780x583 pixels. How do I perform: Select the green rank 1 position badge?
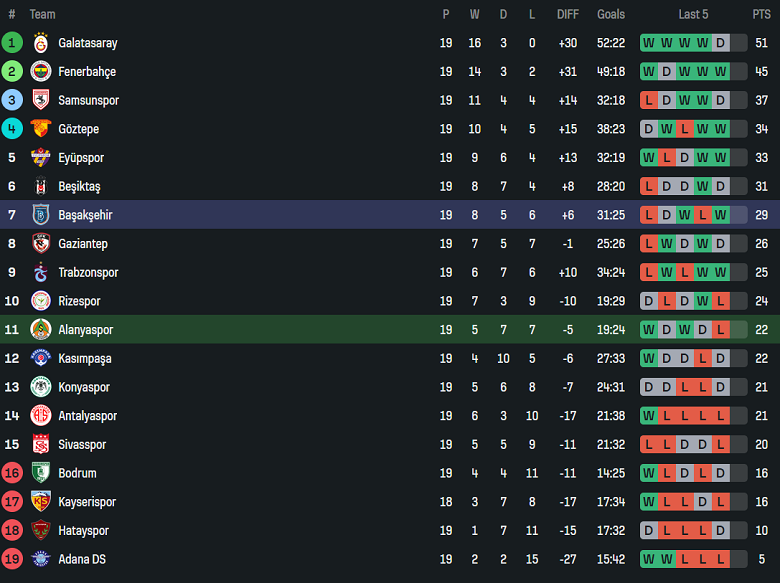(x=12, y=43)
